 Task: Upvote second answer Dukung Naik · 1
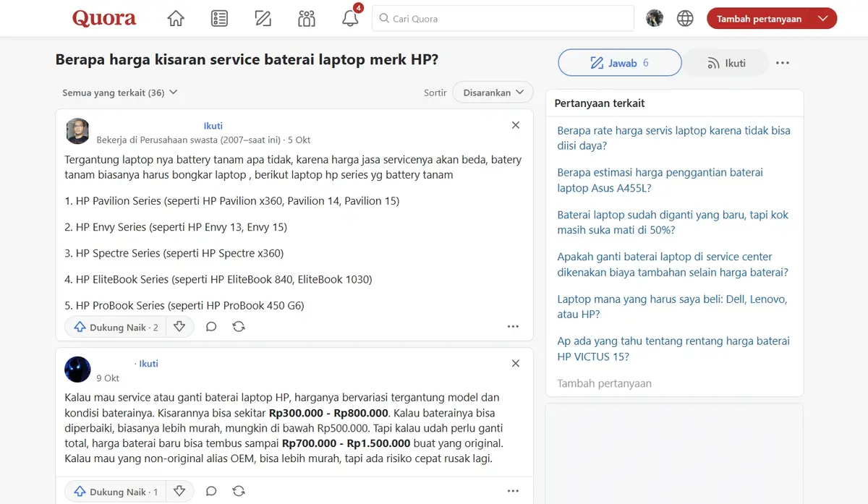click(x=116, y=492)
